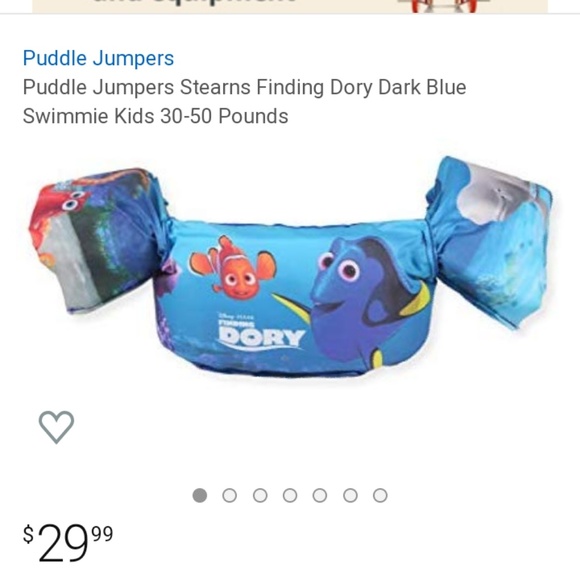Jump to the fifth product image dot
The height and width of the screenshot is (580, 580).
320,495
